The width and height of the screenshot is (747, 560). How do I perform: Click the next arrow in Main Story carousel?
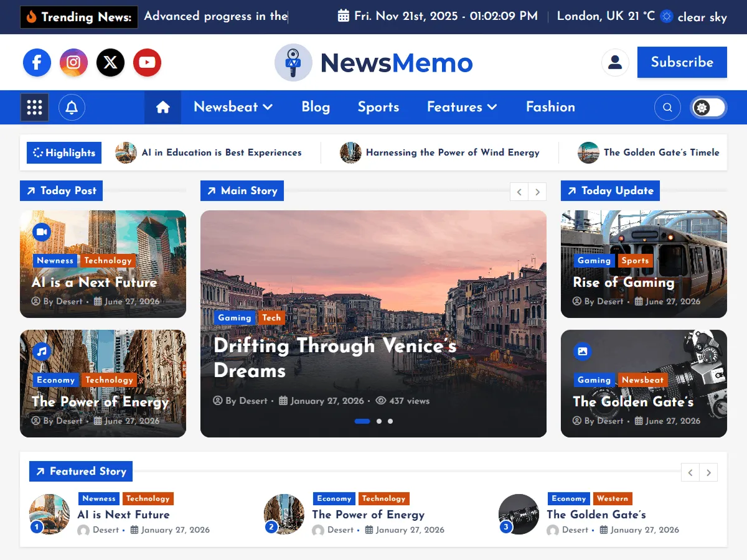point(537,192)
